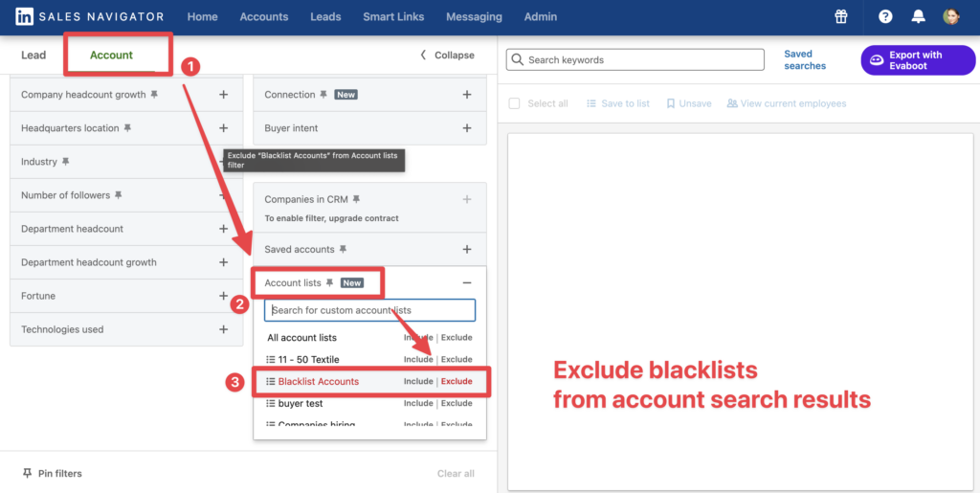The width and height of the screenshot is (980, 493).
Task: Click the pin icon beside Companies in CRM
Action: 356,199
